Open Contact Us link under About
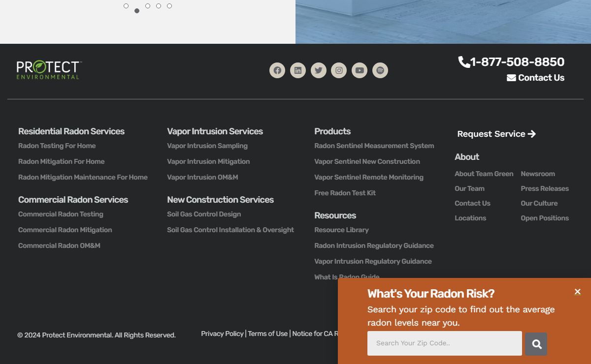591x364 pixels. pyautogui.click(x=472, y=203)
